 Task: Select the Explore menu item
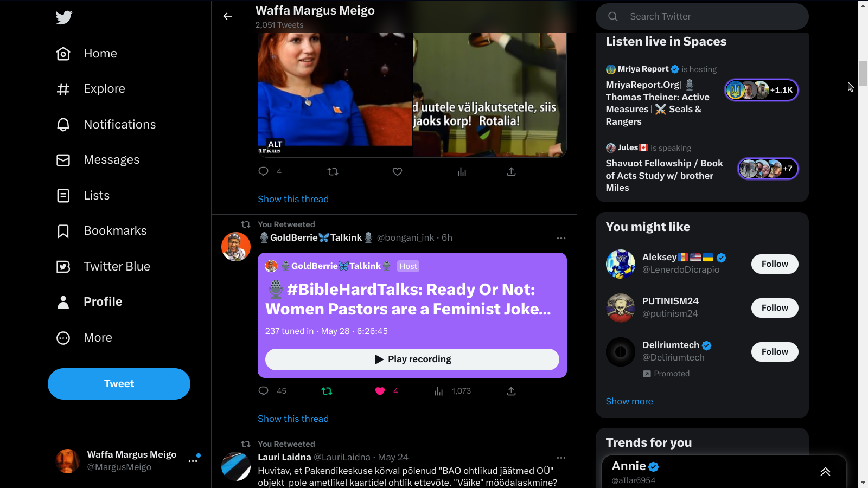point(104,89)
